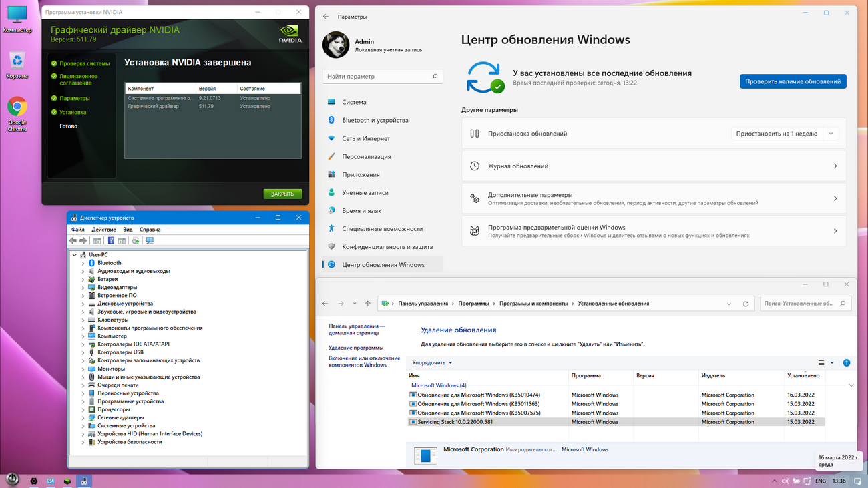
Task: Click Программы и компоненты breadcrumb
Action: pyautogui.click(x=533, y=304)
